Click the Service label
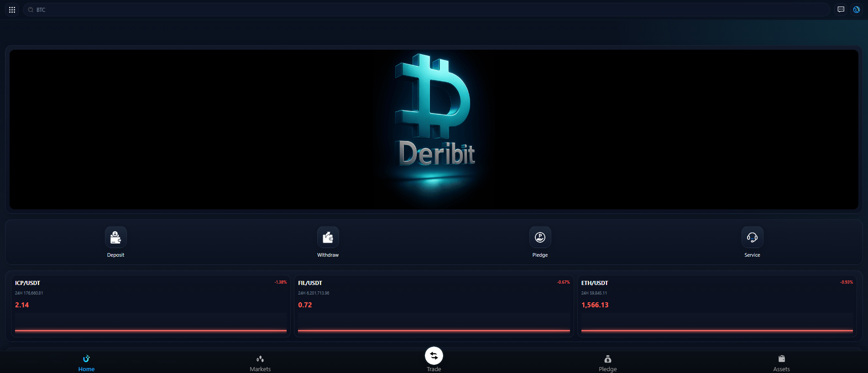 click(x=752, y=255)
